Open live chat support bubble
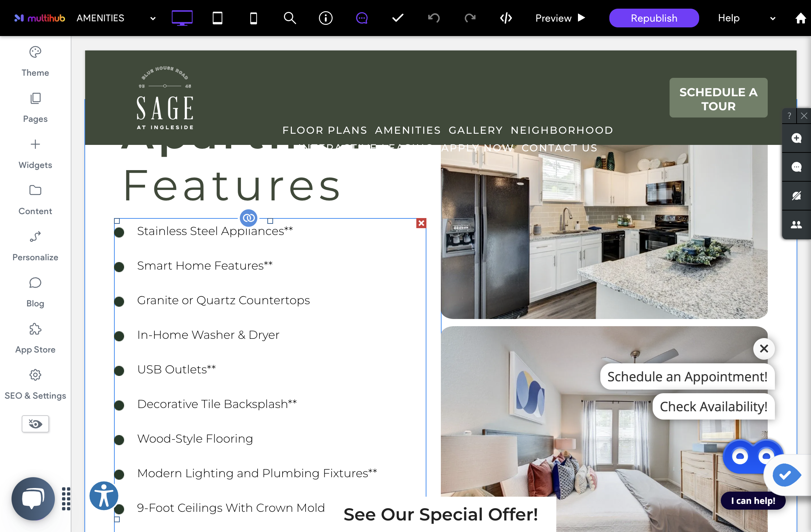Image resolution: width=811 pixels, height=532 pixels. (x=33, y=499)
